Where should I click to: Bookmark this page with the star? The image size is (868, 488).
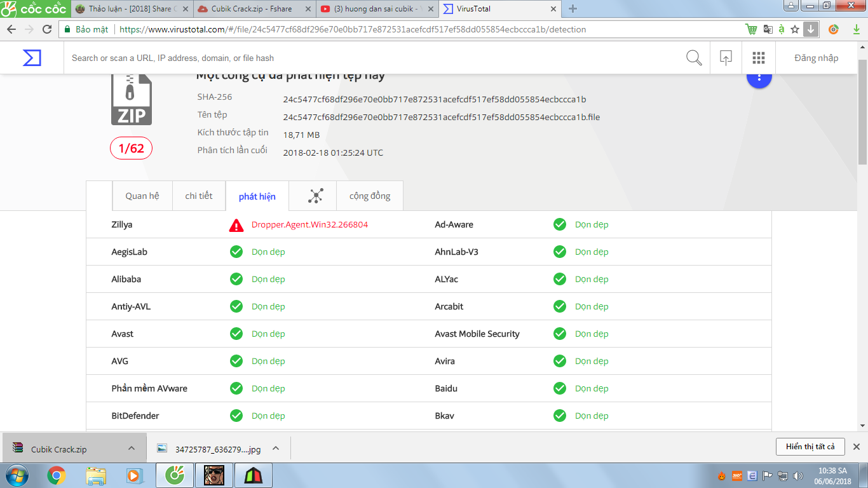tap(795, 29)
